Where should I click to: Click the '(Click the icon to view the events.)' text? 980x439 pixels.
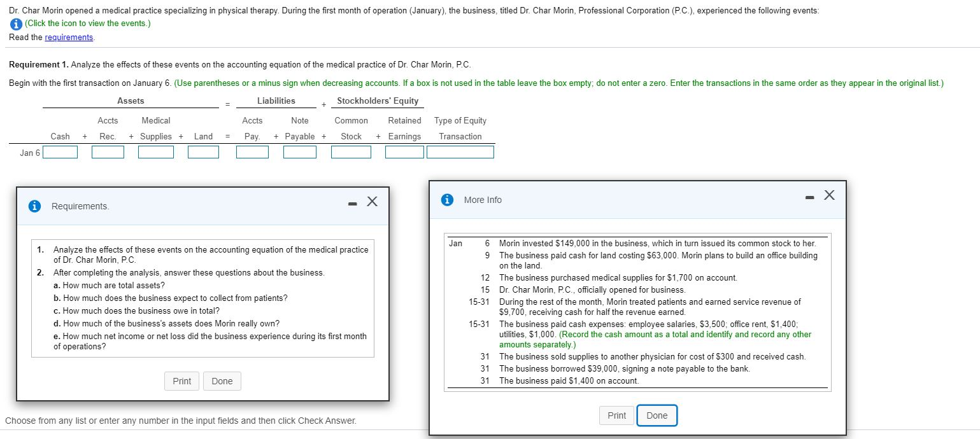88,24
